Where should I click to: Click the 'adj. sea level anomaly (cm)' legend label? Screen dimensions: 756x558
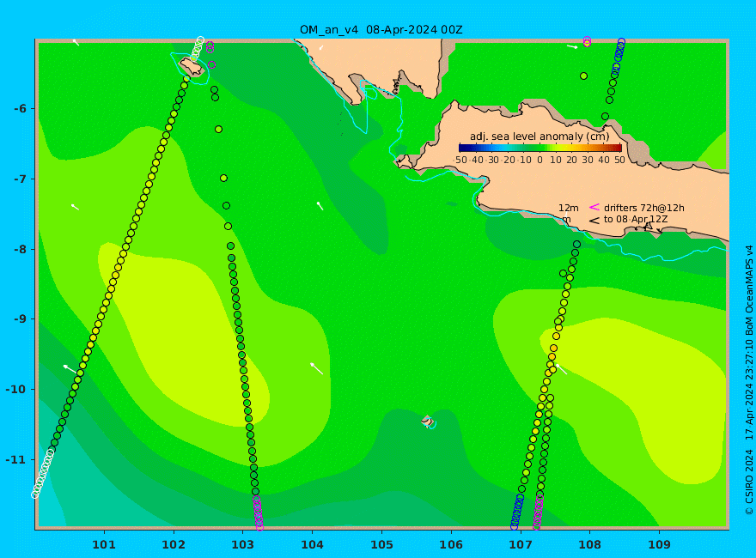pyautogui.click(x=540, y=136)
